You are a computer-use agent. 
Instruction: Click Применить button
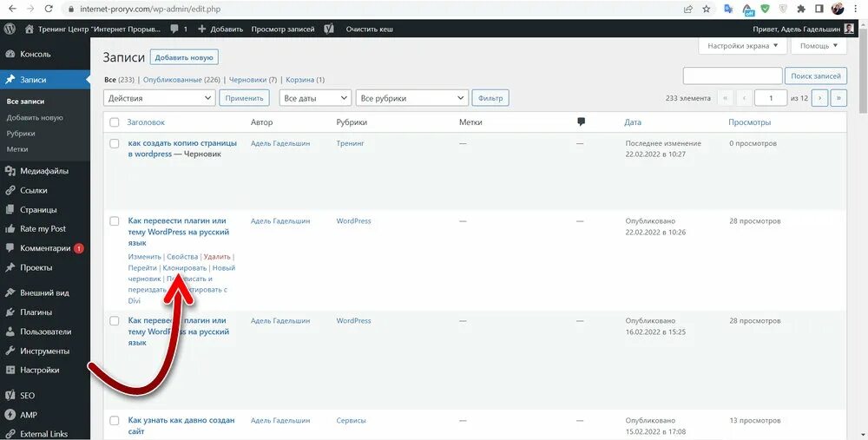[244, 98]
